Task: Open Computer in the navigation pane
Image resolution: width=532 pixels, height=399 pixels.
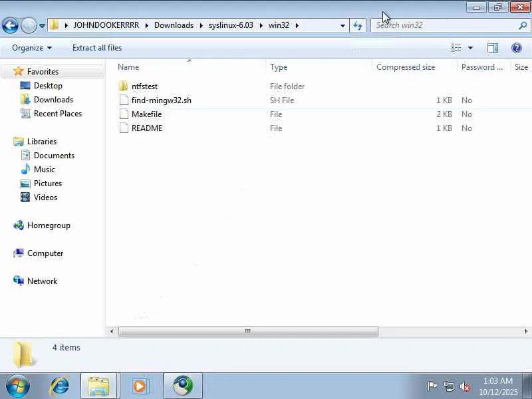Action: [45, 253]
